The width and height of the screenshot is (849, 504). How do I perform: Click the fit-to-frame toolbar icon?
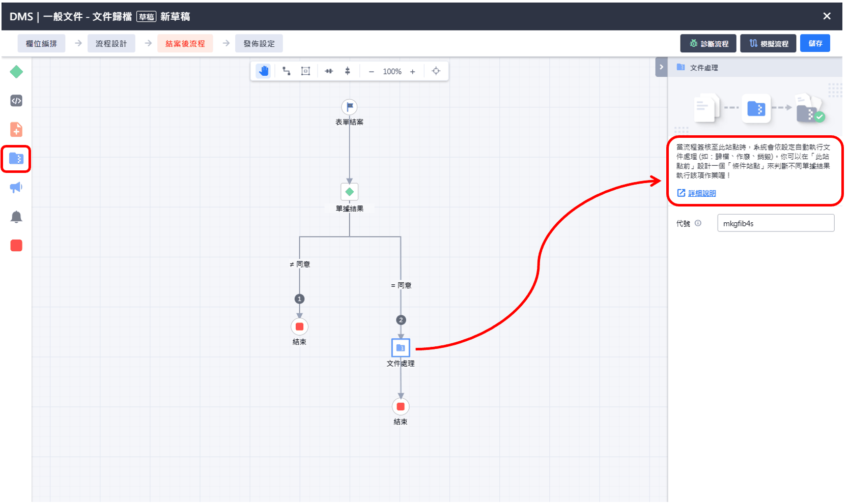tap(305, 71)
